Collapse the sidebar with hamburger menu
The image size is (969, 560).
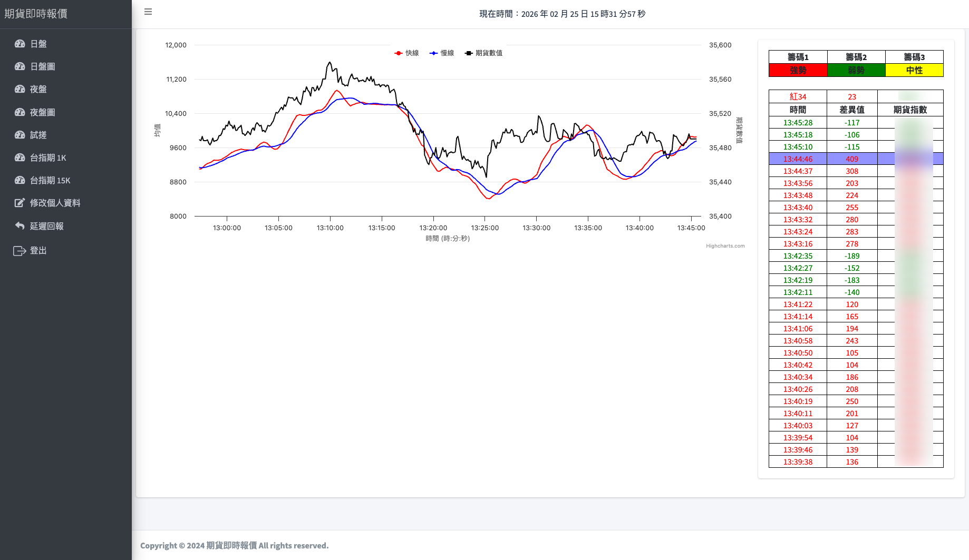coord(148,12)
